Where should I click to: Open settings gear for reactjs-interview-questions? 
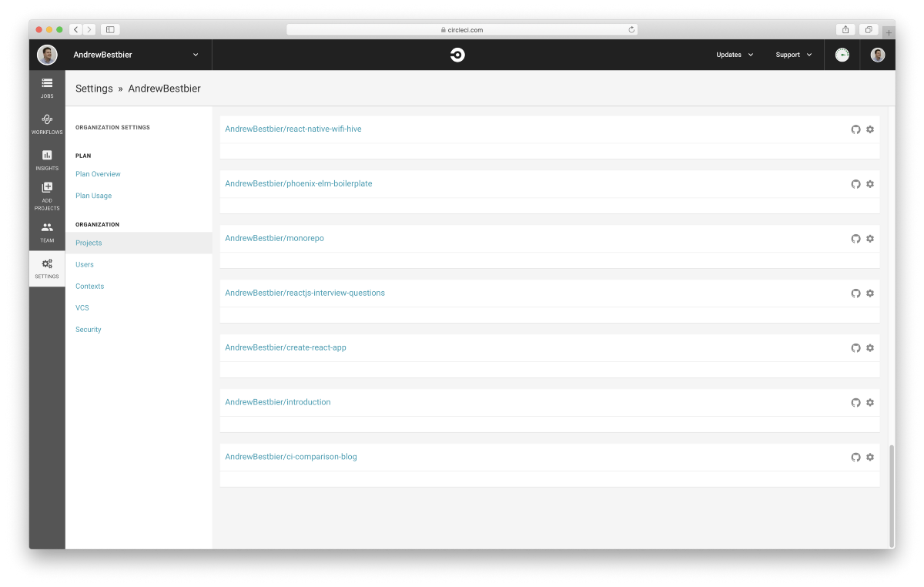[870, 293]
